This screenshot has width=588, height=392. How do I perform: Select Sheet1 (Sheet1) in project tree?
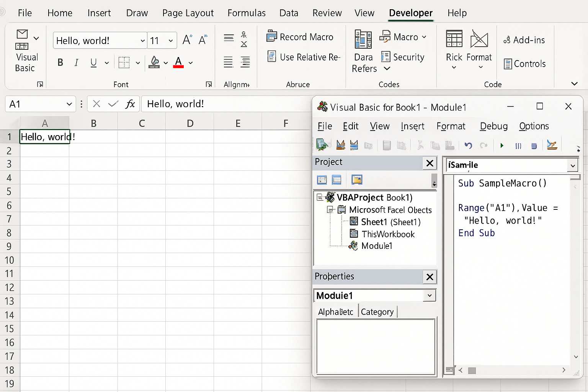(x=385, y=222)
